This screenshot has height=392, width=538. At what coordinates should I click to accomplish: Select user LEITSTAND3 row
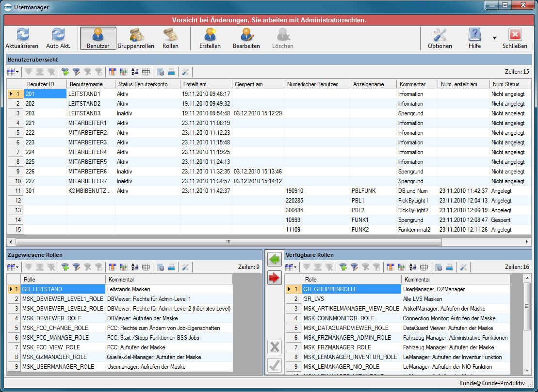(x=269, y=113)
